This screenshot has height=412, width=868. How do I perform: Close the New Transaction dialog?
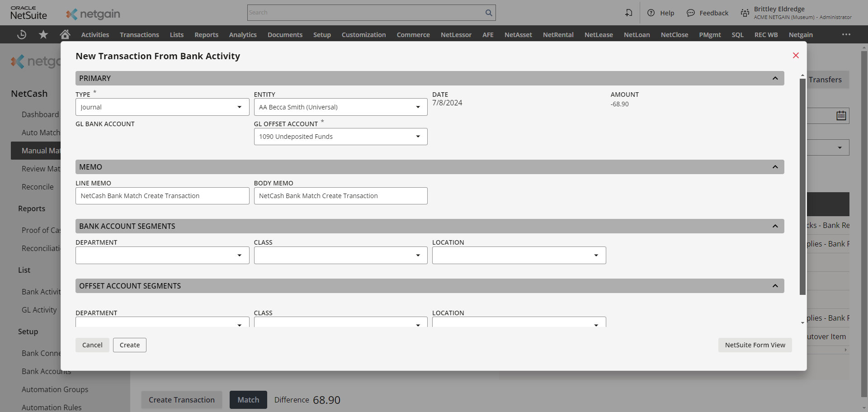(796, 55)
